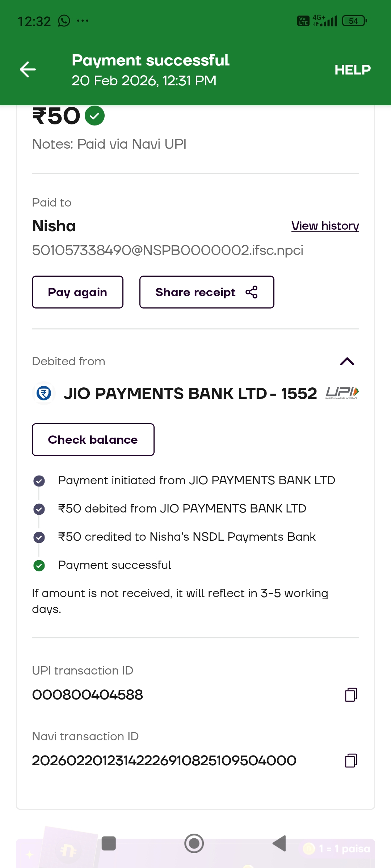Tap the UPI logo beside bank name
The image size is (391, 868).
point(342,393)
